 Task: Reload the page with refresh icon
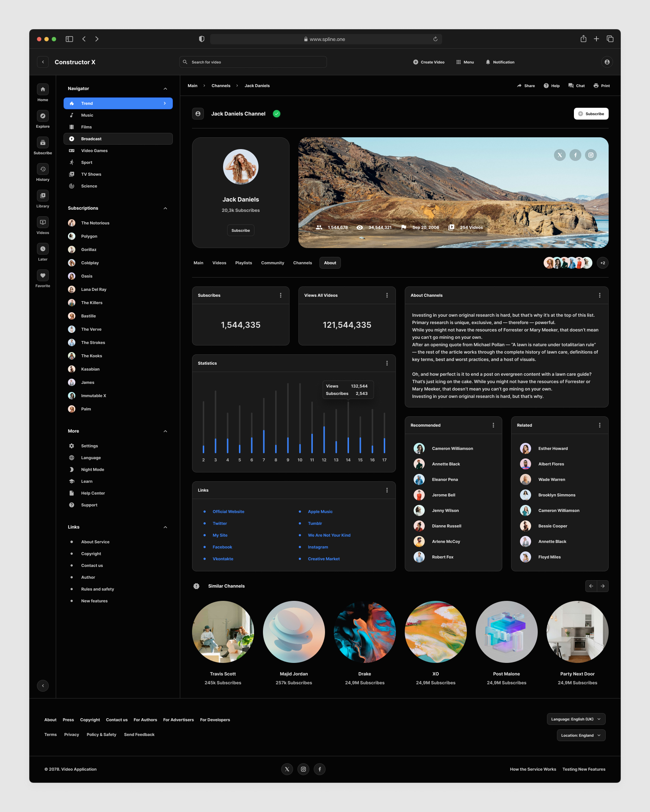[435, 39]
